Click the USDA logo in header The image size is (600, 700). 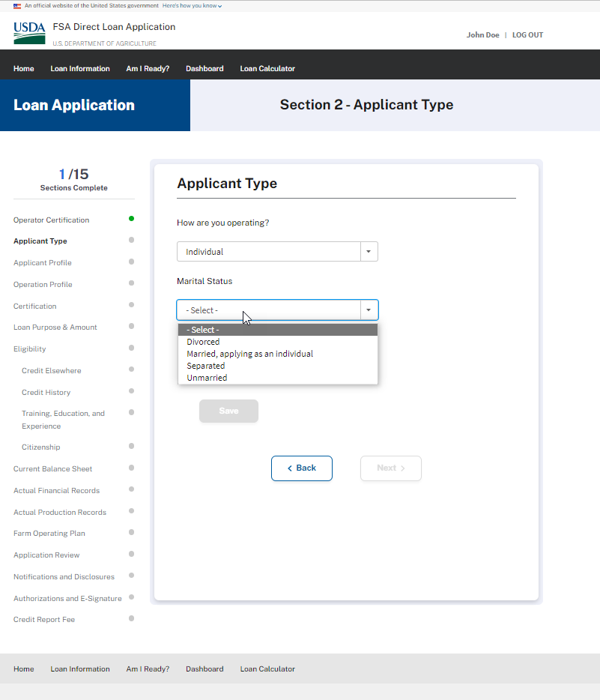(x=29, y=33)
